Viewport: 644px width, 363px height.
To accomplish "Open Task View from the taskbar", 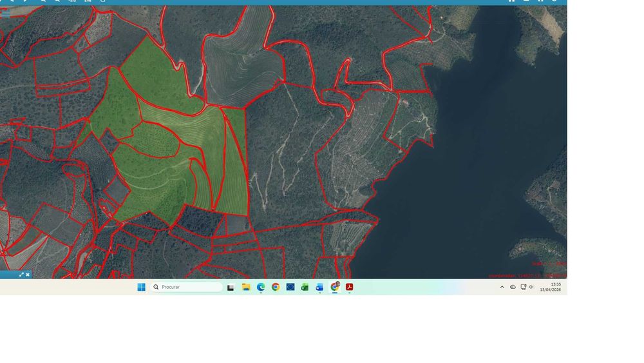I will (231, 288).
